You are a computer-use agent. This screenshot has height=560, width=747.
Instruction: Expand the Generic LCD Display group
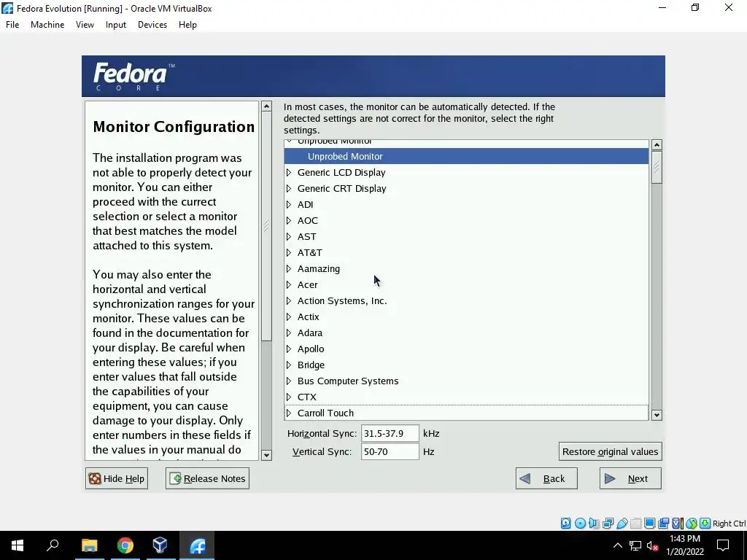click(x=289, y=172)
